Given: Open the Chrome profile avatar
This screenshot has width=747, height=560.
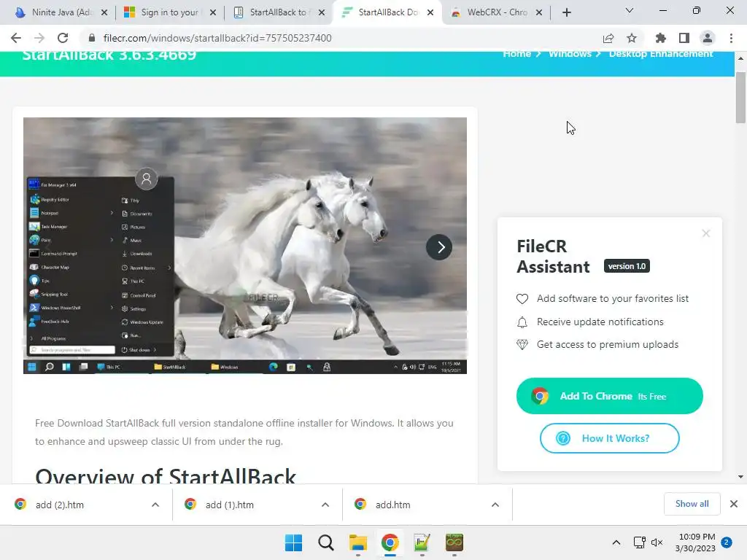Looking at the screenshot, I should [x=708, y=38].
